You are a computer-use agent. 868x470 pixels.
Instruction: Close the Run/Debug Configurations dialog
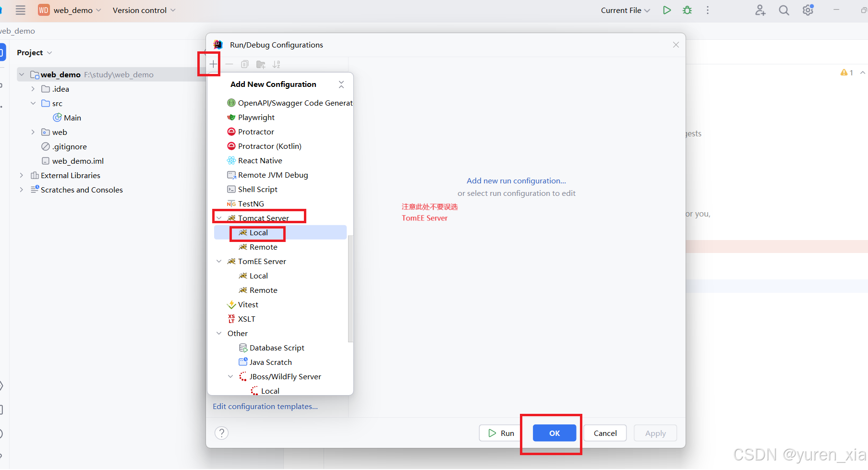pos(676,45)
